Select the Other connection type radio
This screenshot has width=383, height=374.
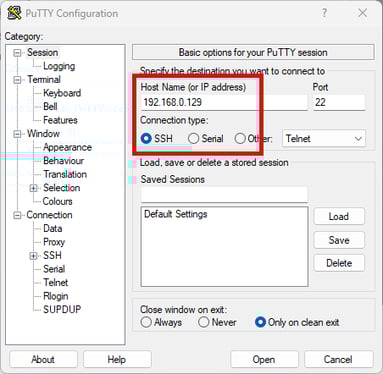240,138
